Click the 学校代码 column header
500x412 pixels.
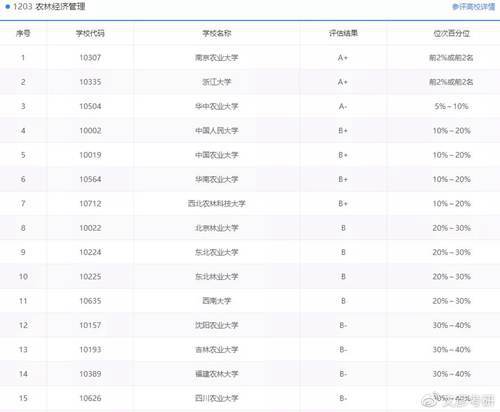click(90, 33)
